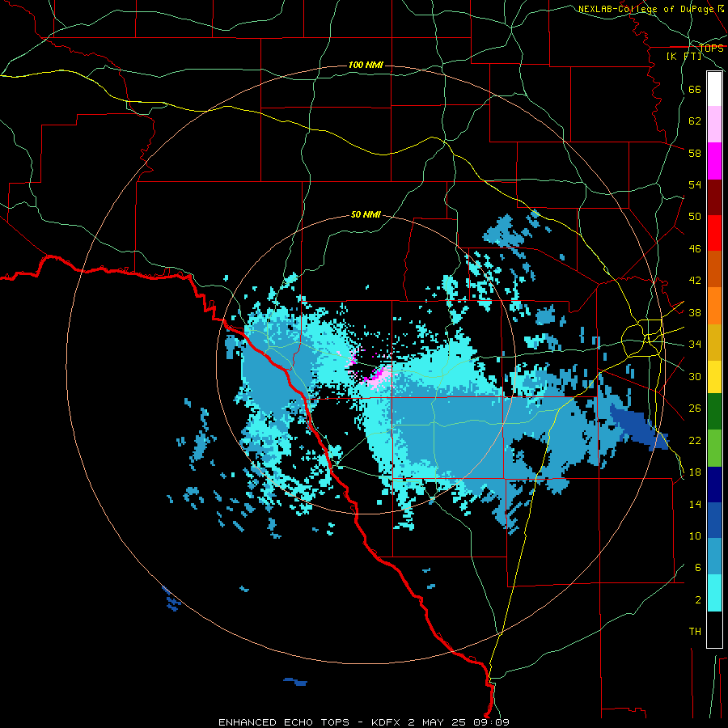Click the 'NEXLAB-College of DuPage' credit text
The image size is (728, 728).
coord(647,9)
